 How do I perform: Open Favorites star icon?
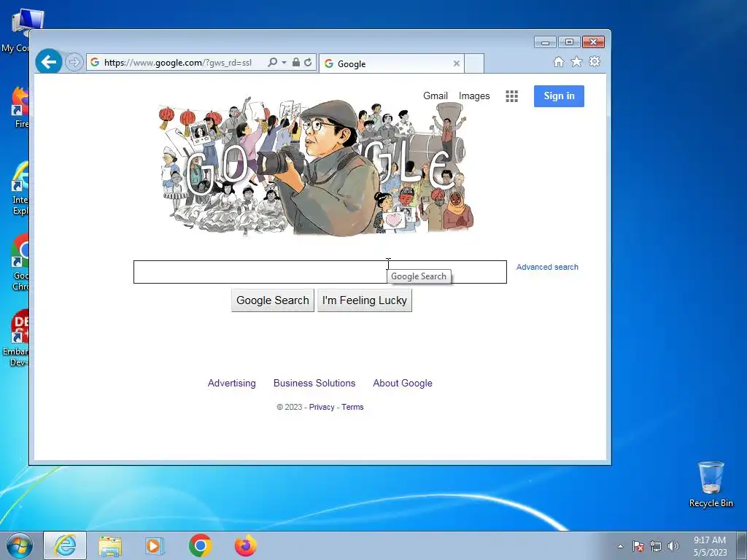tap(576, 61)
